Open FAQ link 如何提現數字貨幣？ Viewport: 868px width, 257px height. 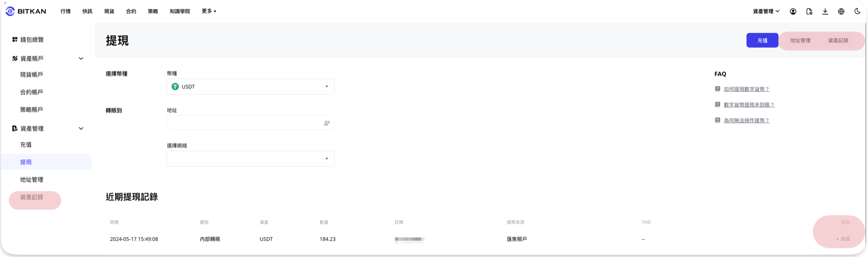tap(746, 89)
